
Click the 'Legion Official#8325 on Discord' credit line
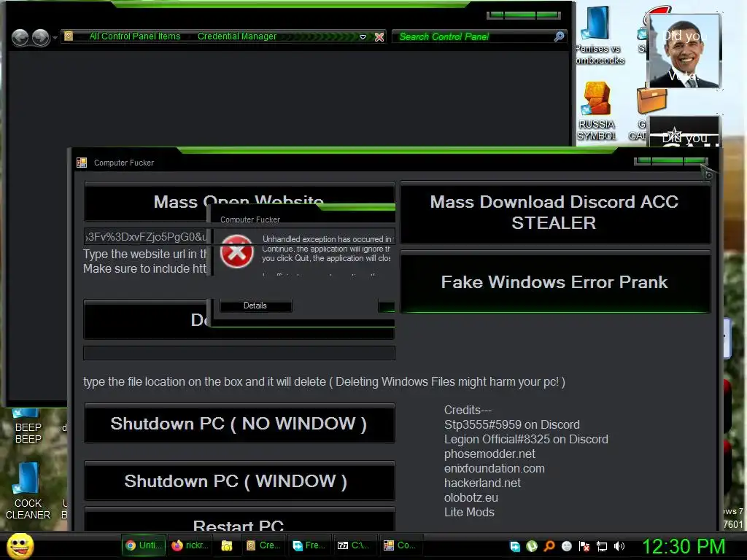[x=526, y=439]
